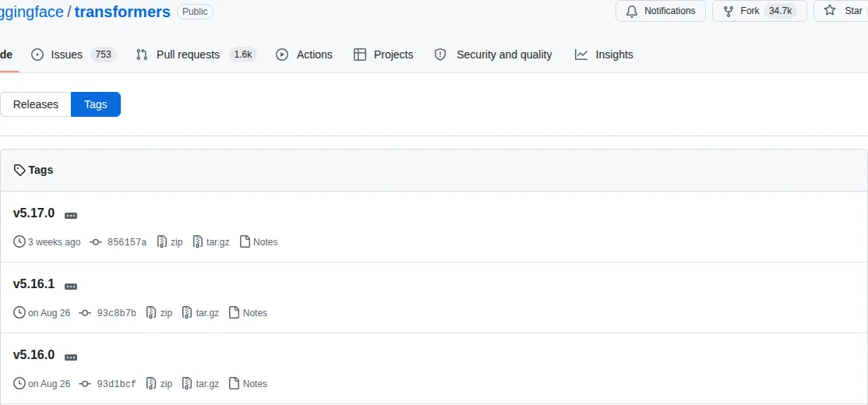This screenshot has width=868, height=405.
Task: Open tag v5.16.0
Action: tap(34, 354)
